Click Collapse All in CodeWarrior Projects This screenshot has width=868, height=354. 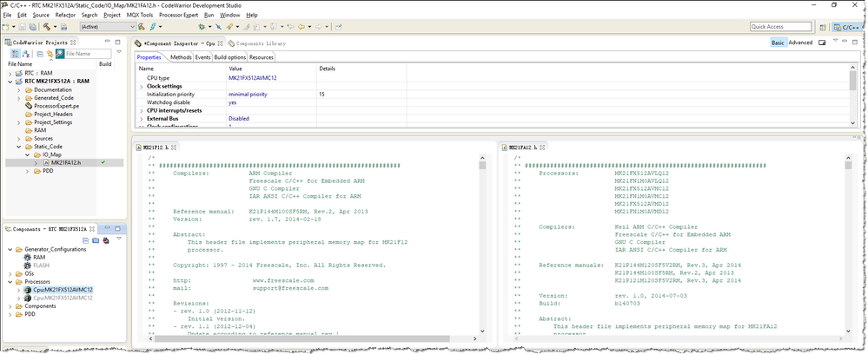click(x=41, y=54)
